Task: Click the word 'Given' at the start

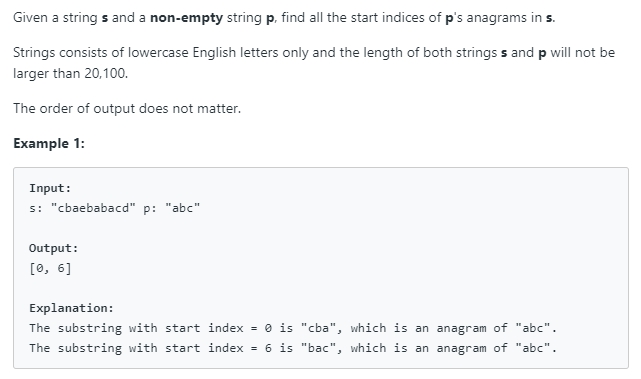Action: tap(30, 18)
